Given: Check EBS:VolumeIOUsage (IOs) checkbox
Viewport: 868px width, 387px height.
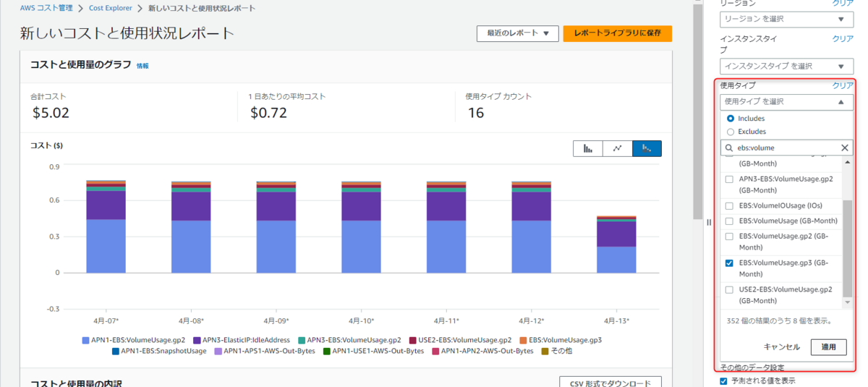Looking at the screenshot, I should [729, 205].
